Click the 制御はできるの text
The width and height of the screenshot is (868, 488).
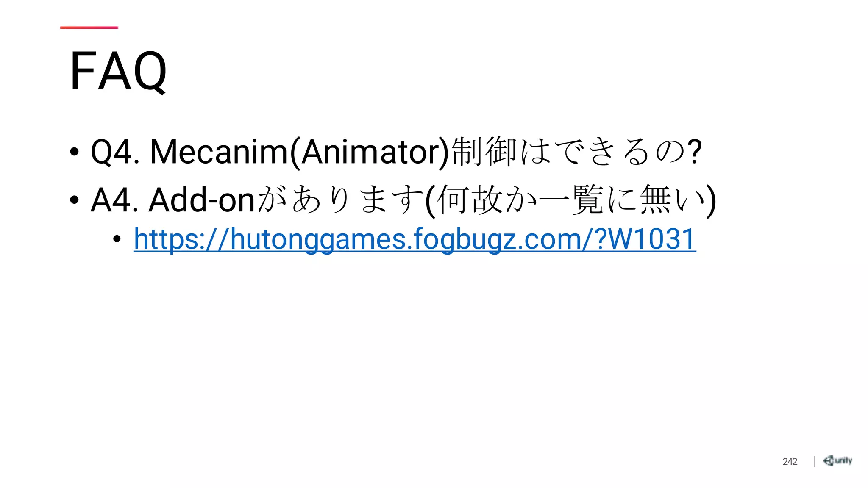click(x=569, y=151)
